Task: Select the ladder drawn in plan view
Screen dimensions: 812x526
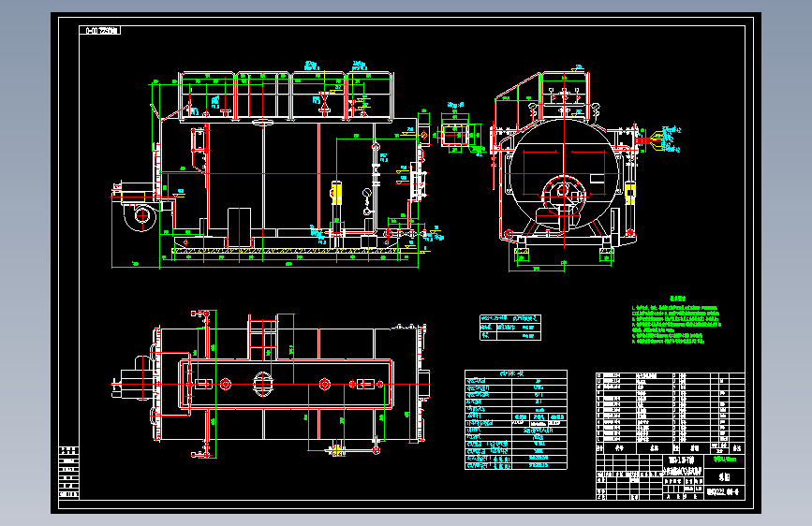Action: (262, 337)
